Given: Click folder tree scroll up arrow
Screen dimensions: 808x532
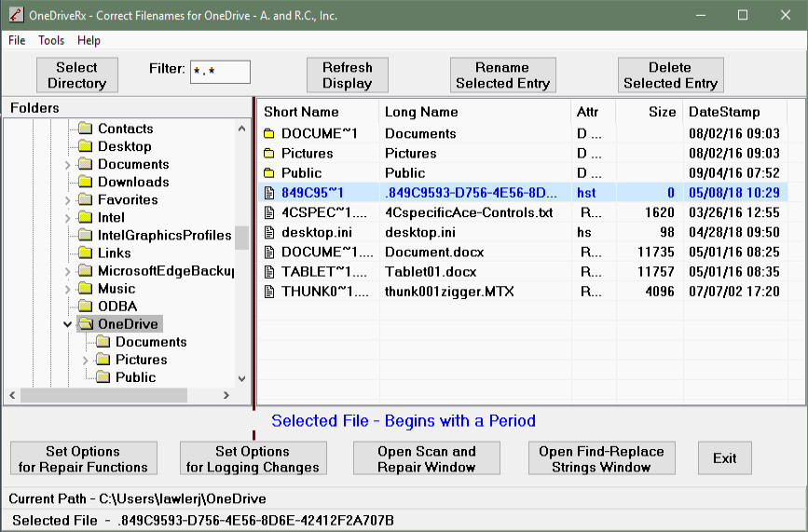Looking at the screenshot, I should pyautogui.click(x=241, y=129).
